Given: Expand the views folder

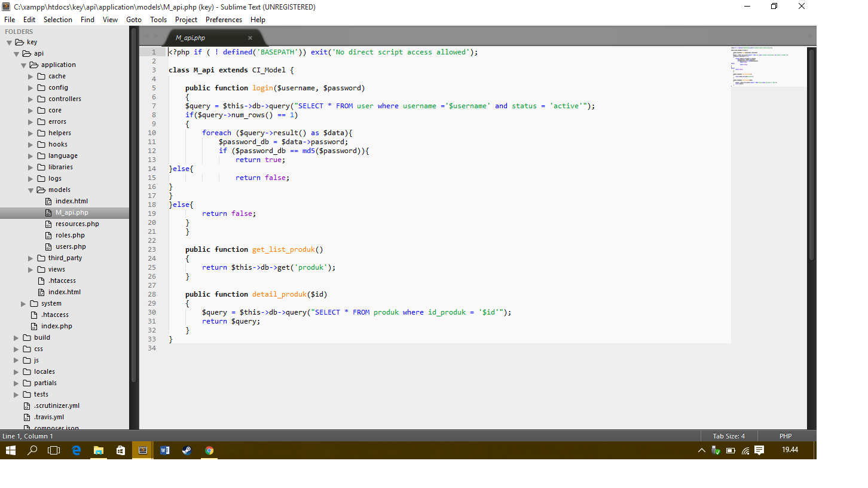Looking at the screenshot, I should coord(30,269).
